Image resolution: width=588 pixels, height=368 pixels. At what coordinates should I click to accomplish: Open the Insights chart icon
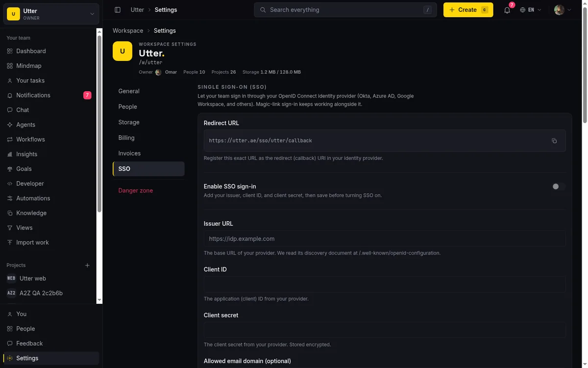10,154
